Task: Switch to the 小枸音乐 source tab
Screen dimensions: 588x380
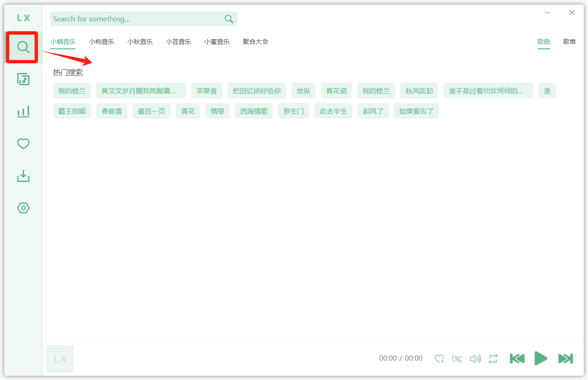Action: (x=101, y=42)
